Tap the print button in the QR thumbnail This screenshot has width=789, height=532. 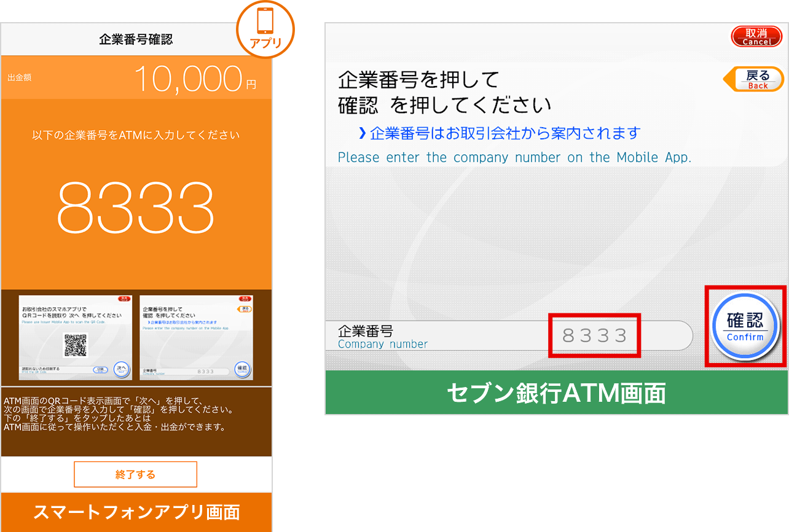pyautogui.click(x=100, y=370)
